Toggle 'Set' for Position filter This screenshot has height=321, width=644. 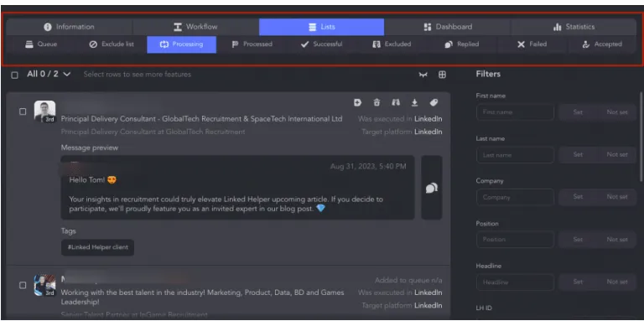pos(578,240)
